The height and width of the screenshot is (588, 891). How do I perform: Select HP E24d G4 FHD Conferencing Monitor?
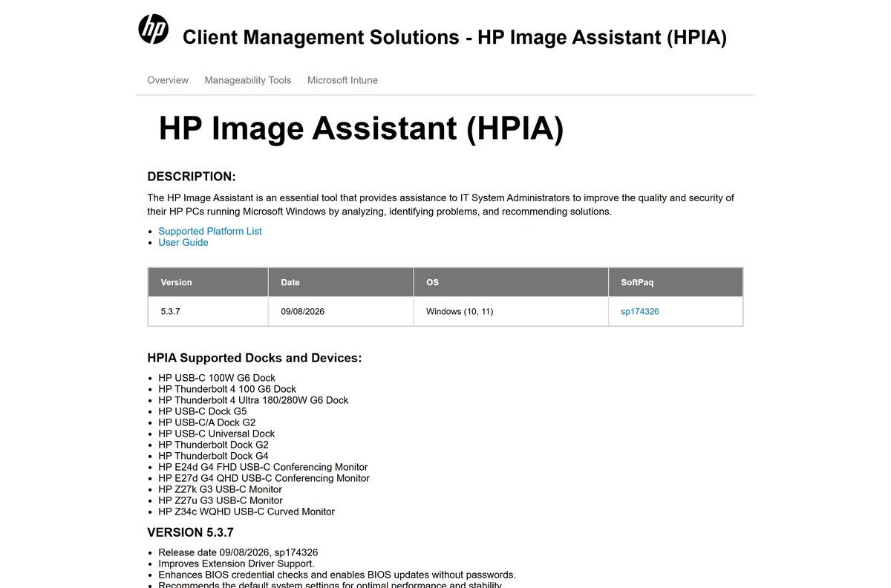(x=263, y=467)
